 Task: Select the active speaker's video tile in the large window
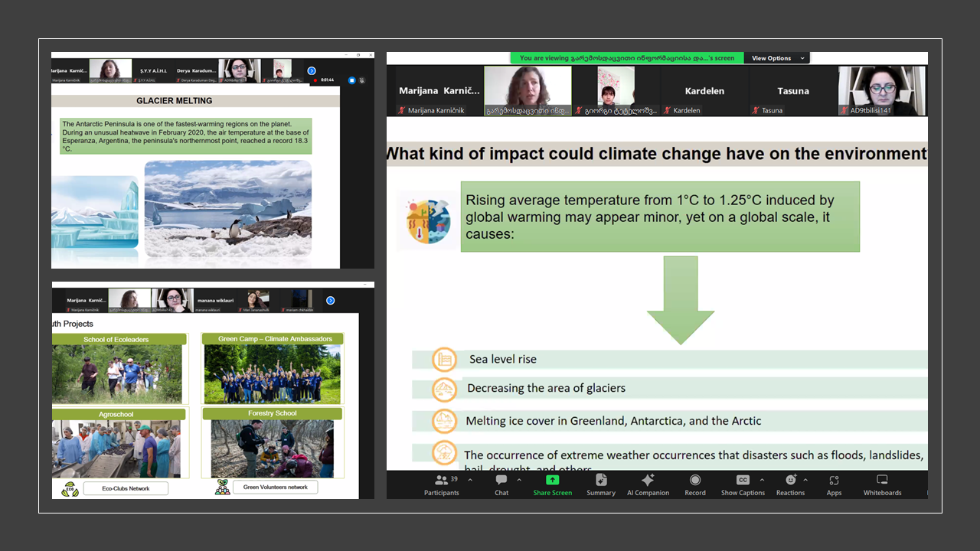coord(528,91)
